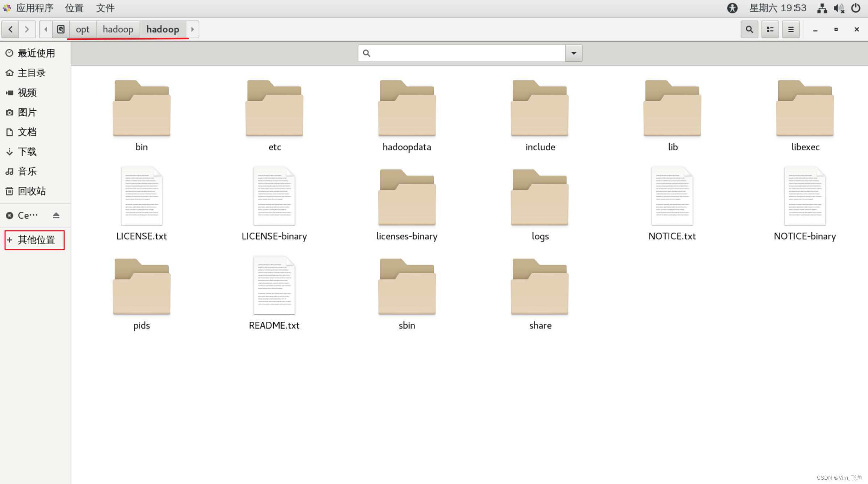Go back with the back arrow button

(11, 29)
